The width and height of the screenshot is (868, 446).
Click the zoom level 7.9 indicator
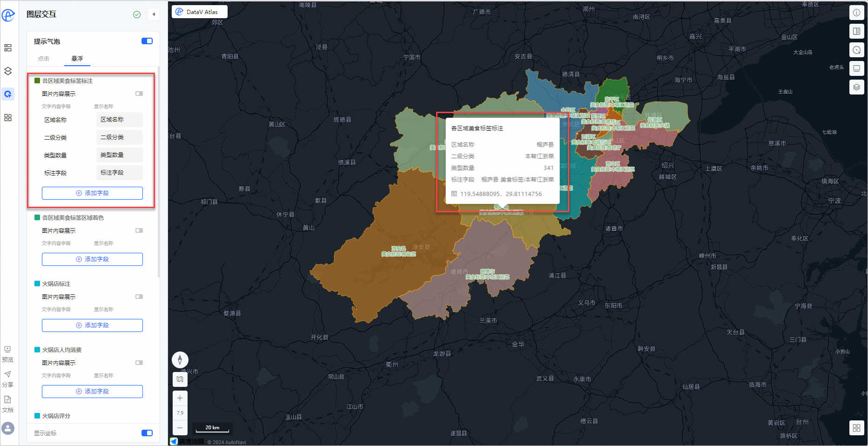coord(180,413)
